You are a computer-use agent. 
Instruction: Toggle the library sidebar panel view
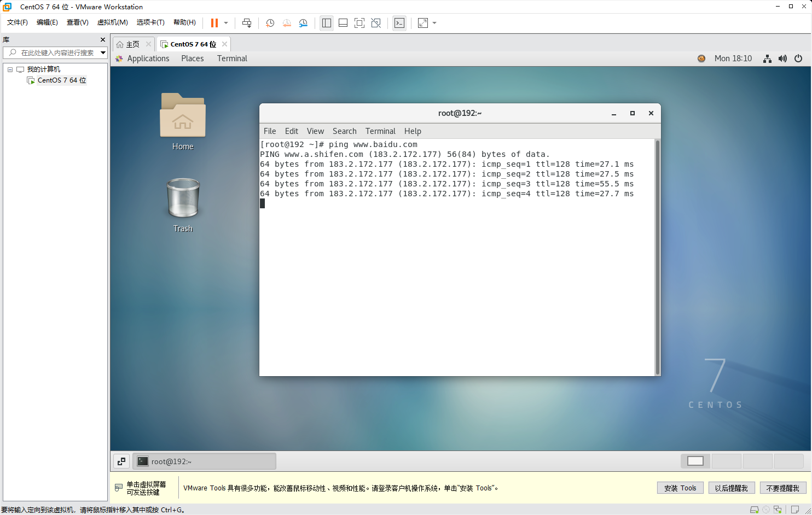(327, 23)
